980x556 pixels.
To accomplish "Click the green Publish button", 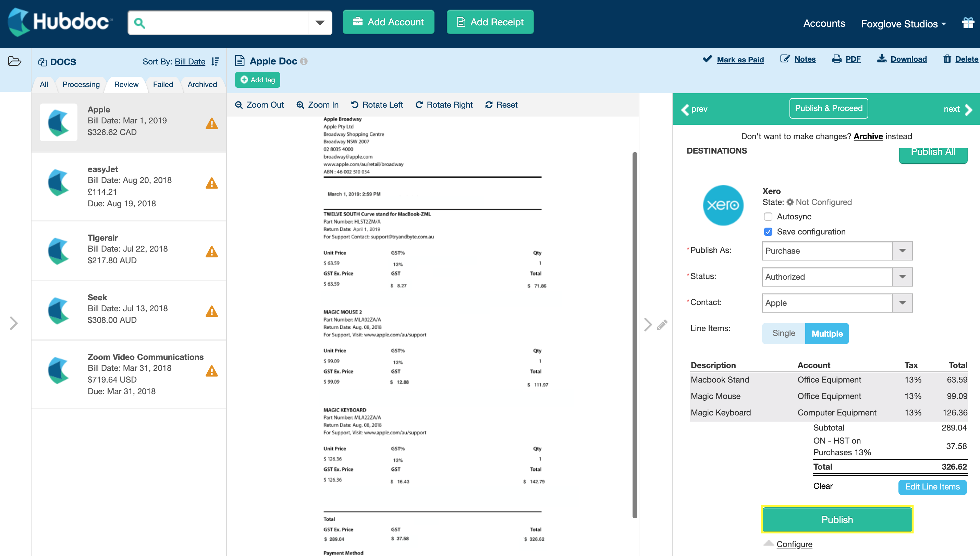I will point(837,519).
